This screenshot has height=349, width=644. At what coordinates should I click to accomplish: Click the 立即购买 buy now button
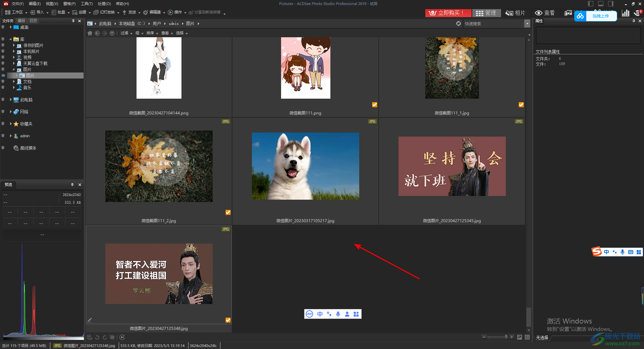448,13
